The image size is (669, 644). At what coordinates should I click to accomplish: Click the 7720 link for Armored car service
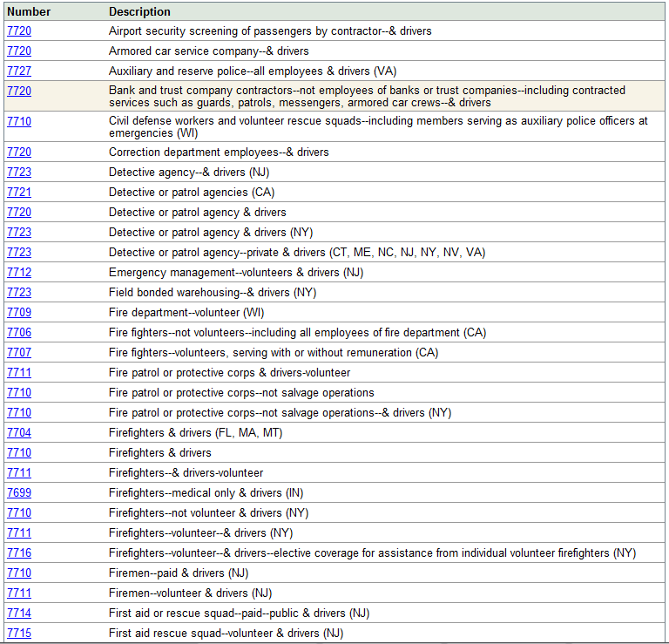coord(19,51)
